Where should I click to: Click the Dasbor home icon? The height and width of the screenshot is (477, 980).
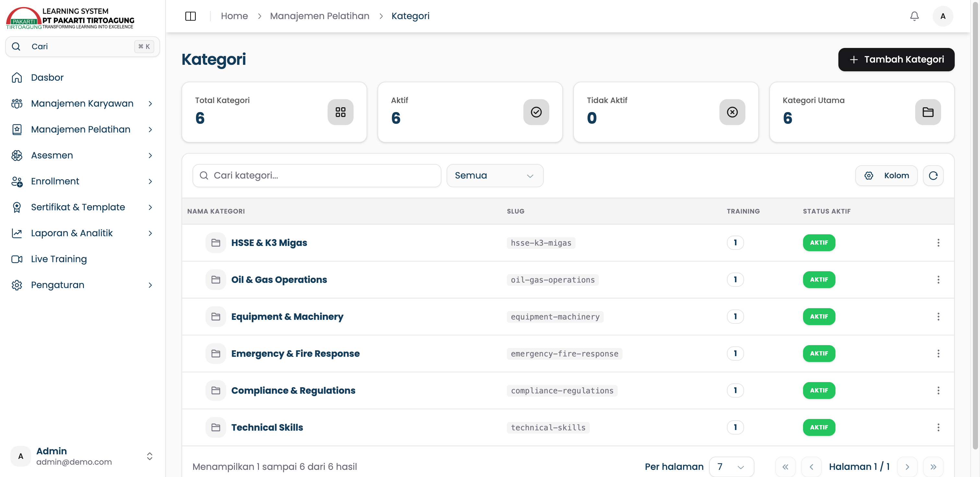(17, 77)
